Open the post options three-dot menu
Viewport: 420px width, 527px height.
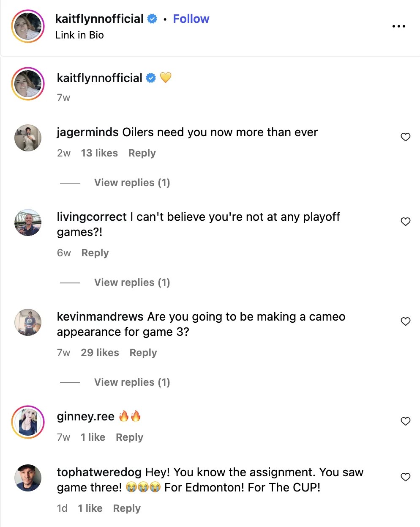pyautogui.click(x=398, y=26)
